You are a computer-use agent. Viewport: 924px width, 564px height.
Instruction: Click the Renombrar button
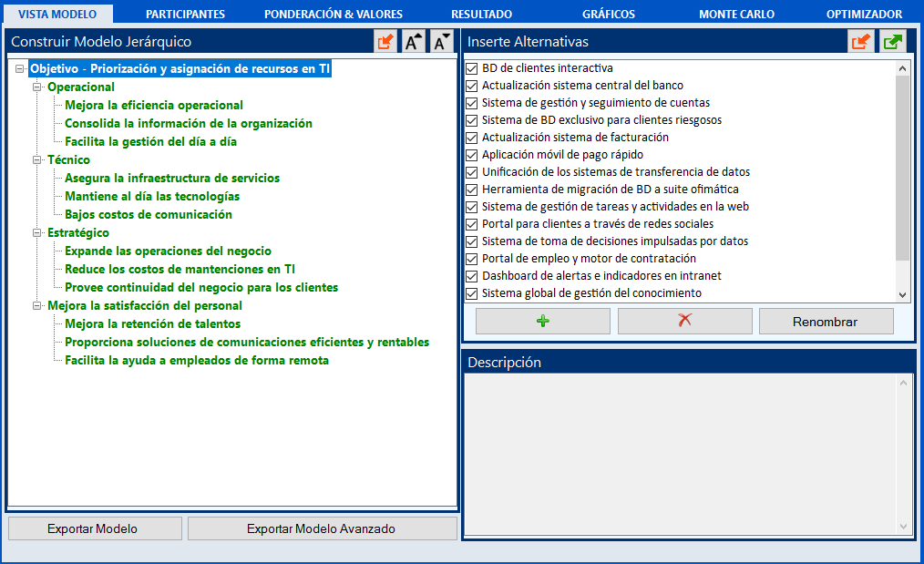click(826, 322)
